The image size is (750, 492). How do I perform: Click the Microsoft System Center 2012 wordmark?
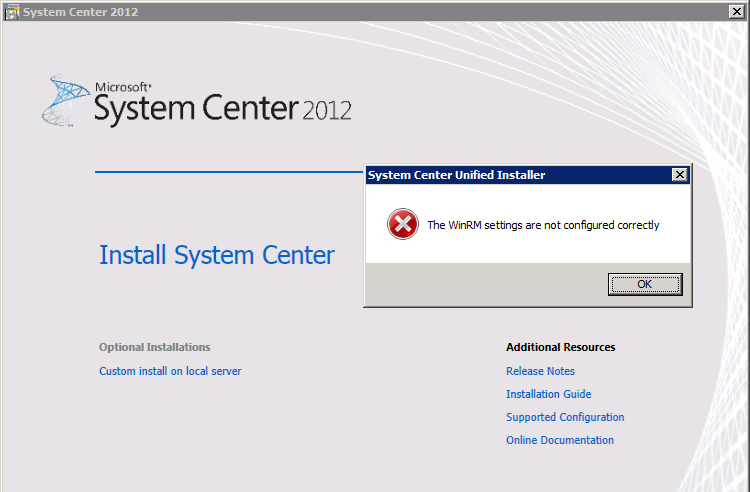click(222, 105)
